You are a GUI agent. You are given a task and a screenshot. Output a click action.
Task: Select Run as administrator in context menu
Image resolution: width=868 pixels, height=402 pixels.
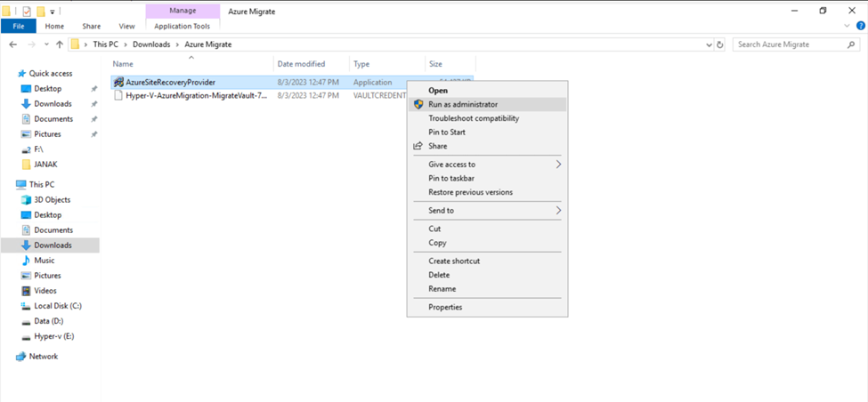[x=487, y=104]
